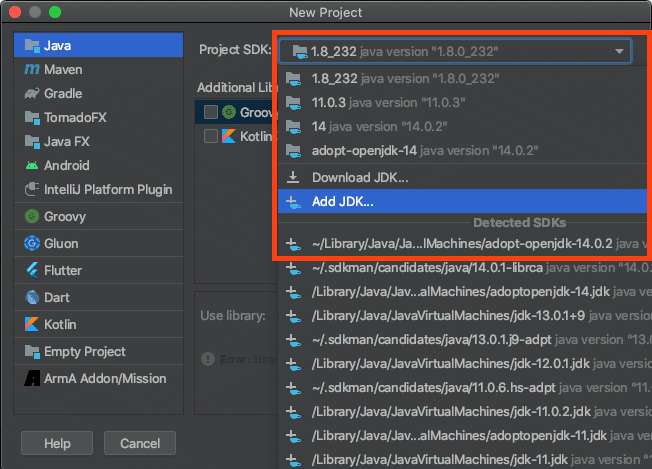This screenshot has height=469, width=652.
Task: Click the Maven icon in sidebar
Action: coord(32,69)
